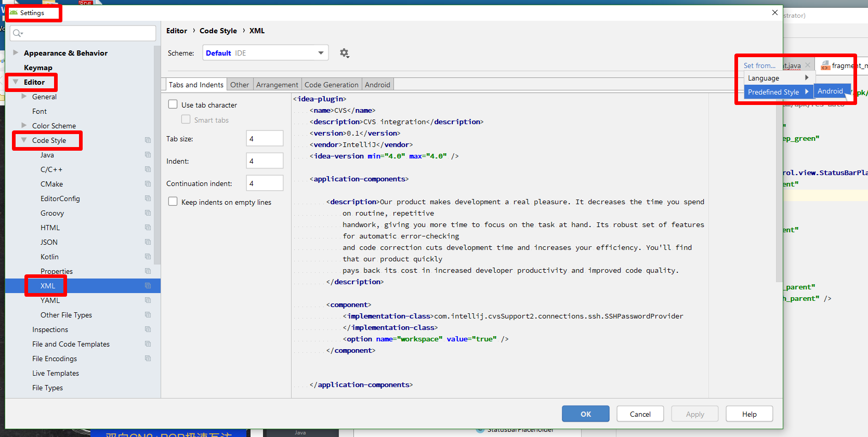Click the scheme-copy icon on the YAML row
Viewport: 868px width, 437px height.
pos(148,300)
